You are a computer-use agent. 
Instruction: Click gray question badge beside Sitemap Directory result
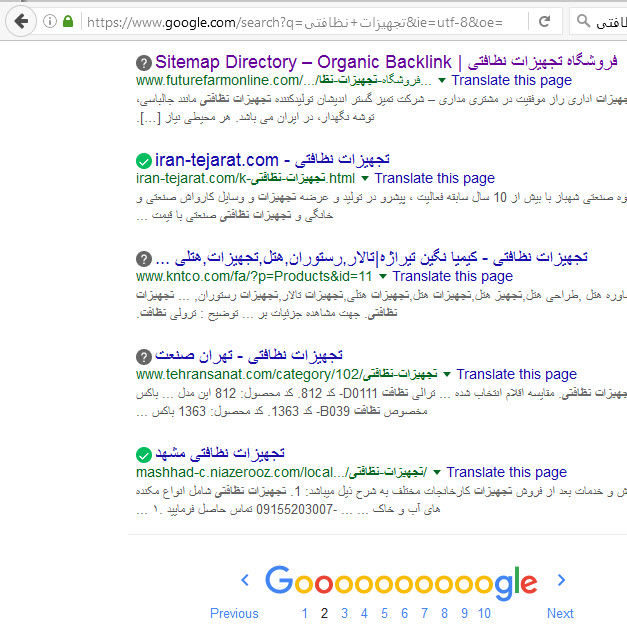[144, 62]
